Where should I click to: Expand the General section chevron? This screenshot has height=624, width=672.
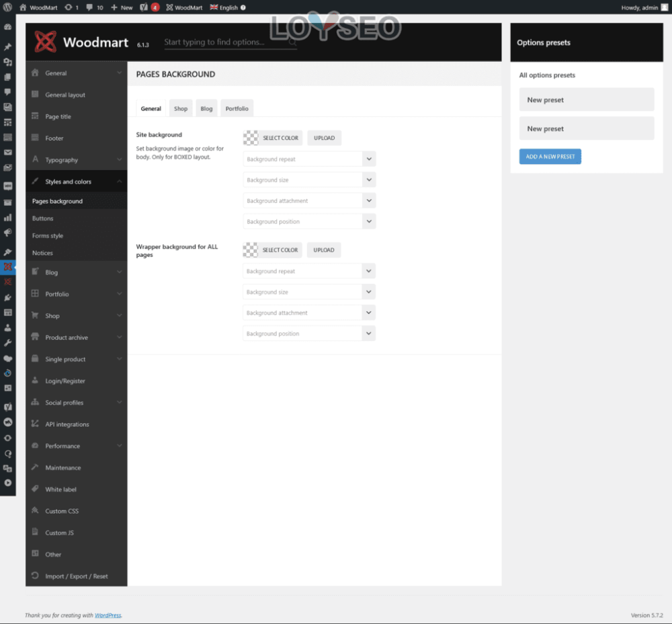pyautogui.click(x=119, y=73)
